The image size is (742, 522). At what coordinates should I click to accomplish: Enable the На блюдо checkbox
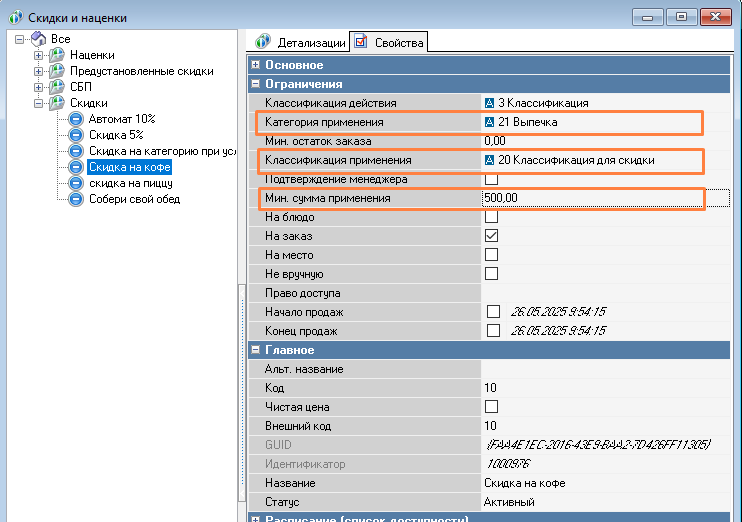(491, 217)
